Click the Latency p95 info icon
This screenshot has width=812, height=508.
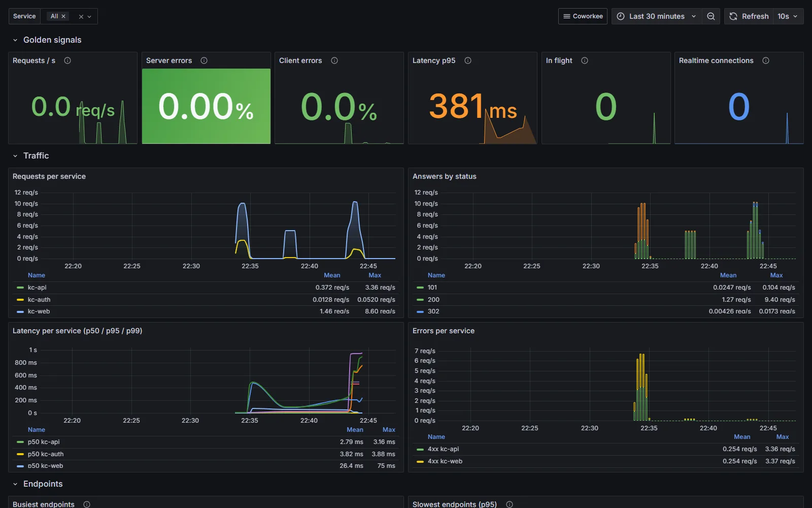pos(468,60)
